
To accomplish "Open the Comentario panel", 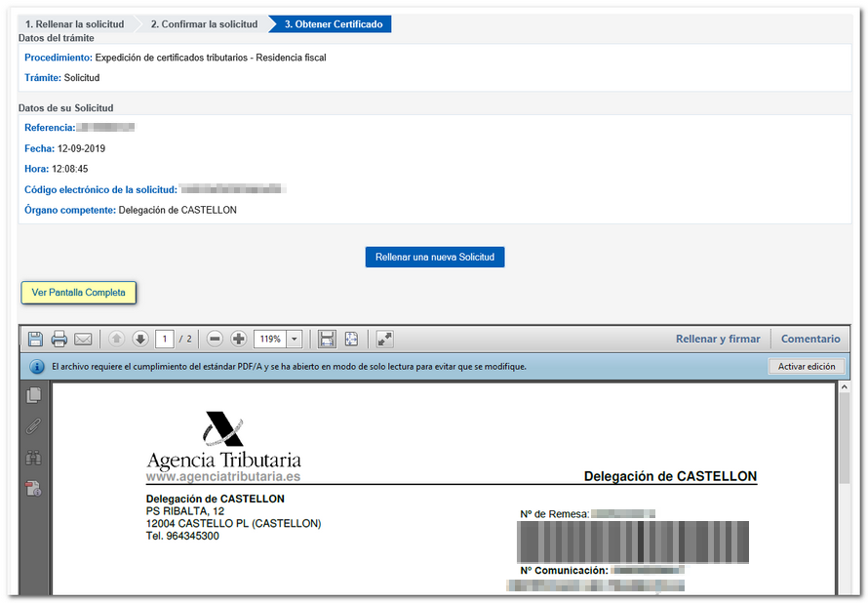I will click(x=809, y=339).
